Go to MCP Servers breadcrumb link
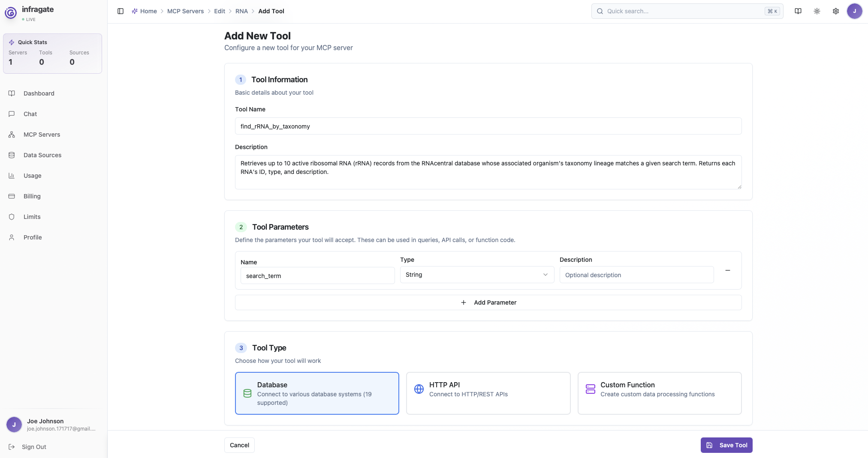 (185, 11)
